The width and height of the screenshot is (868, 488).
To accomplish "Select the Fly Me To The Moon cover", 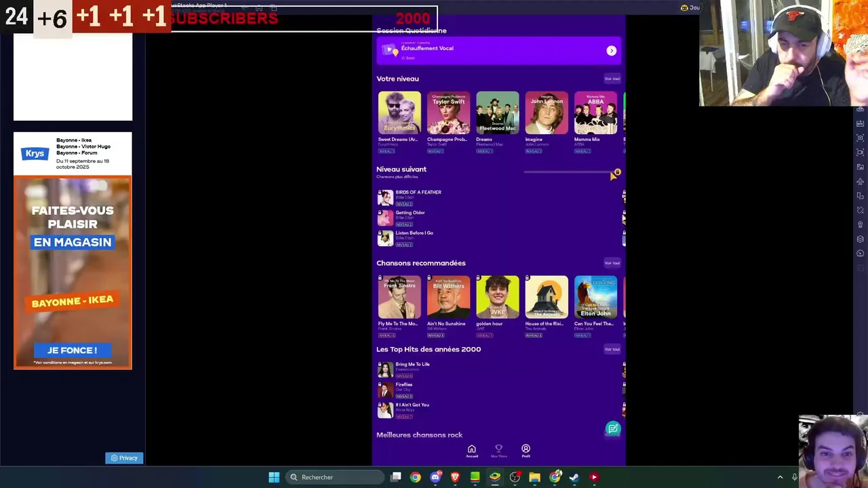I will click(399, 297).
